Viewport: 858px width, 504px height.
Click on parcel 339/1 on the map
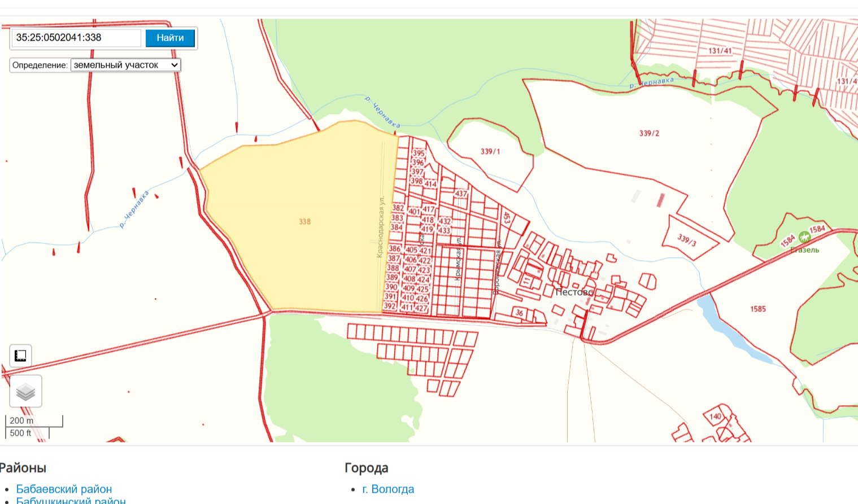pos(490,151)
